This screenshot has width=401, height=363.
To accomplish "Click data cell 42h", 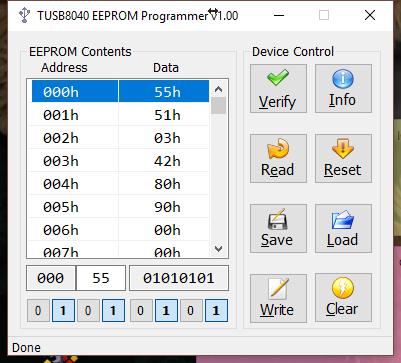I will (x=164, y=161).
